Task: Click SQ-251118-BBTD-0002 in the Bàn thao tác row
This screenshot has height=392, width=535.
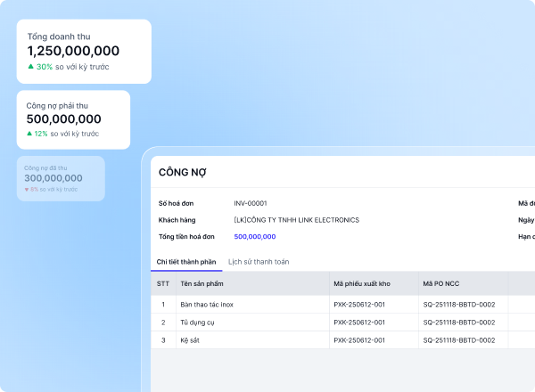Action: 459,305
